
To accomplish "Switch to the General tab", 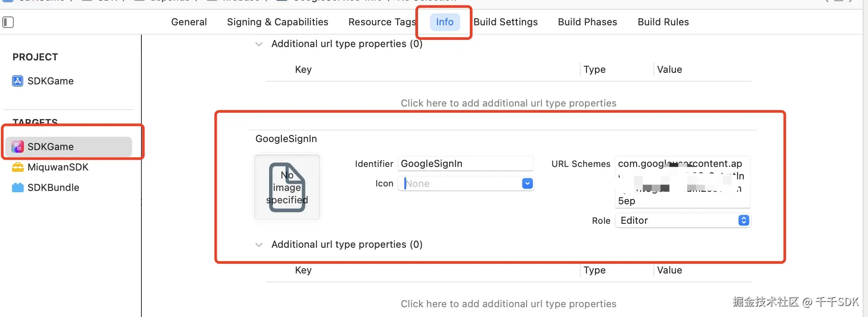I will 189,22.
